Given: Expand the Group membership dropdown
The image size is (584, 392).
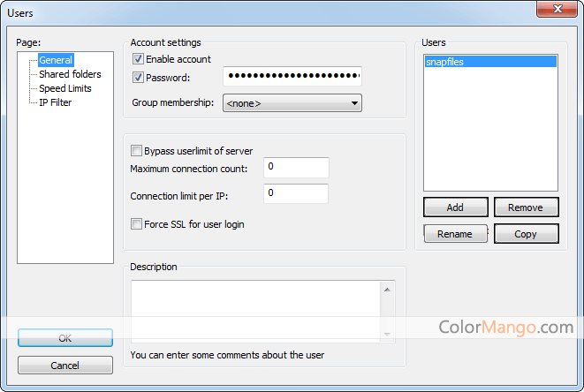Looking at the screenshot, I should pos(292,103).
